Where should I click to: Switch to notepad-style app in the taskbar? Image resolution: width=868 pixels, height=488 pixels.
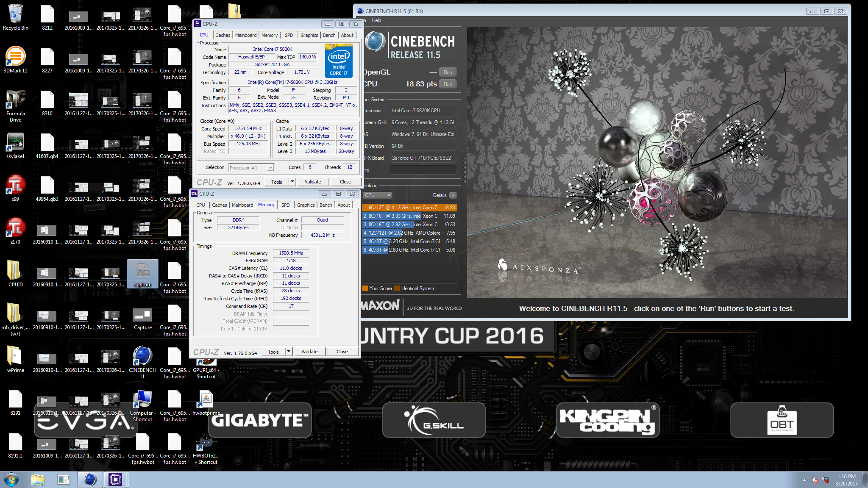[64, 480]
